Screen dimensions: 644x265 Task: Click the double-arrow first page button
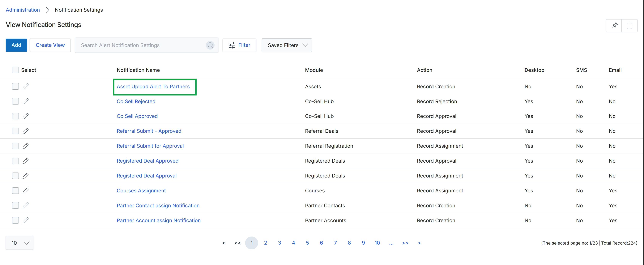pyautogui.click(x=237, y=243)
